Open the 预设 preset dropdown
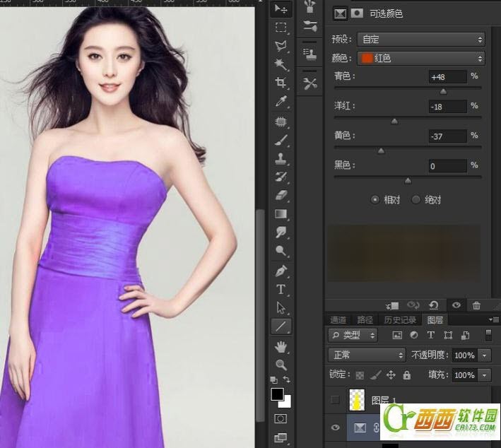Viewport: 501px width, 448px height. pos(420,39)
